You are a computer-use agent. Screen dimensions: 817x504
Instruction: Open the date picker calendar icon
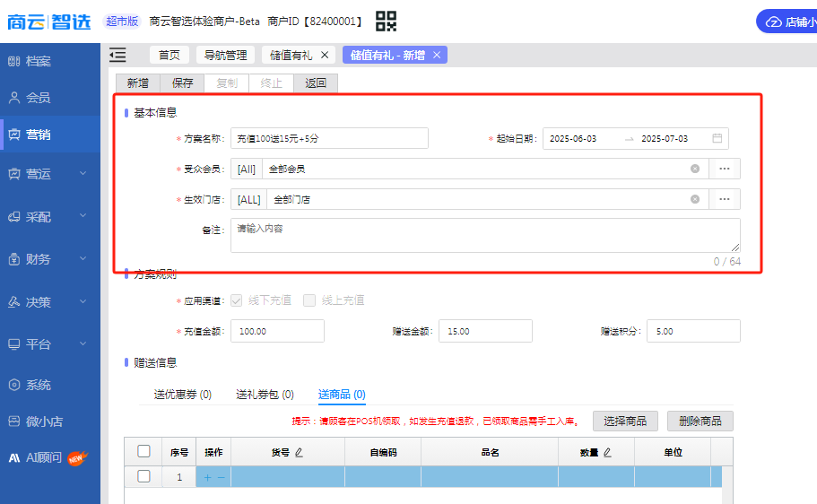coord(717,138)
